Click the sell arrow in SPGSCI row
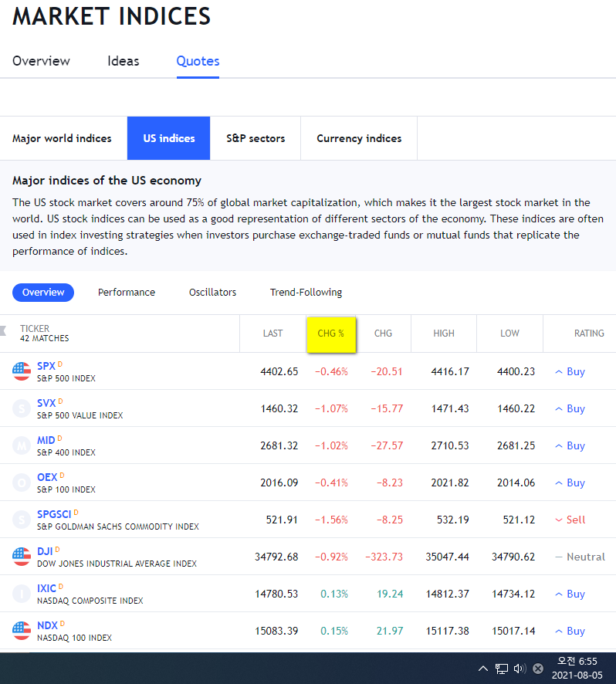 (558, 520)
